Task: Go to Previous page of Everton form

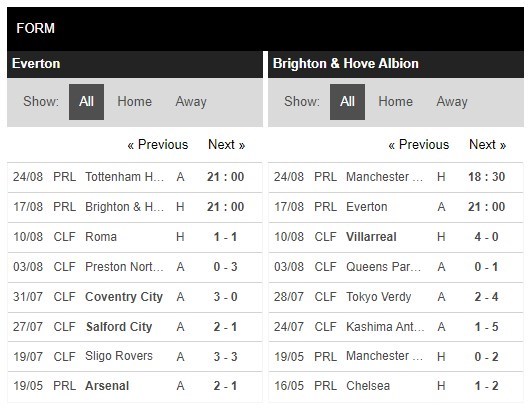Action: (158, 145)
